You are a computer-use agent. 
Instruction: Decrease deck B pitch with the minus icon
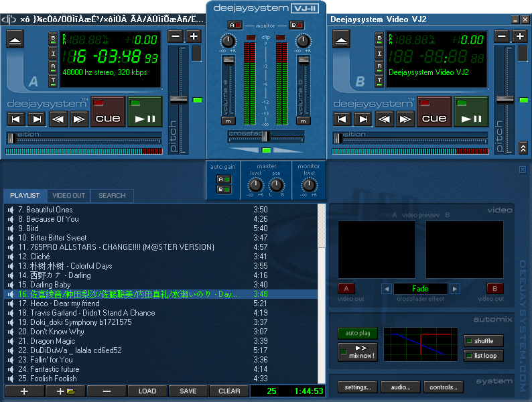tap(502, 36)
